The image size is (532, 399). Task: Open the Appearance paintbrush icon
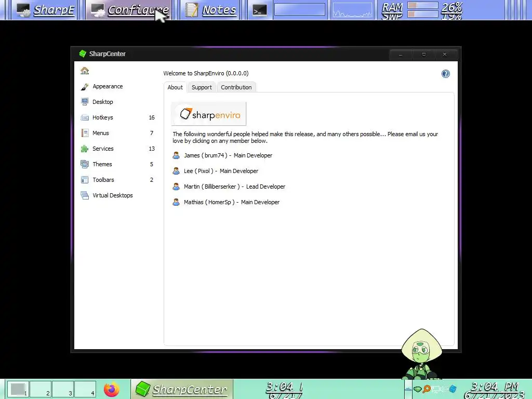pos(85,87)
